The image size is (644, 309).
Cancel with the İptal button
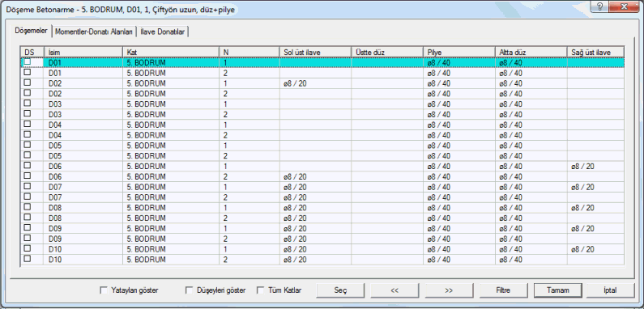click(611, 290)
